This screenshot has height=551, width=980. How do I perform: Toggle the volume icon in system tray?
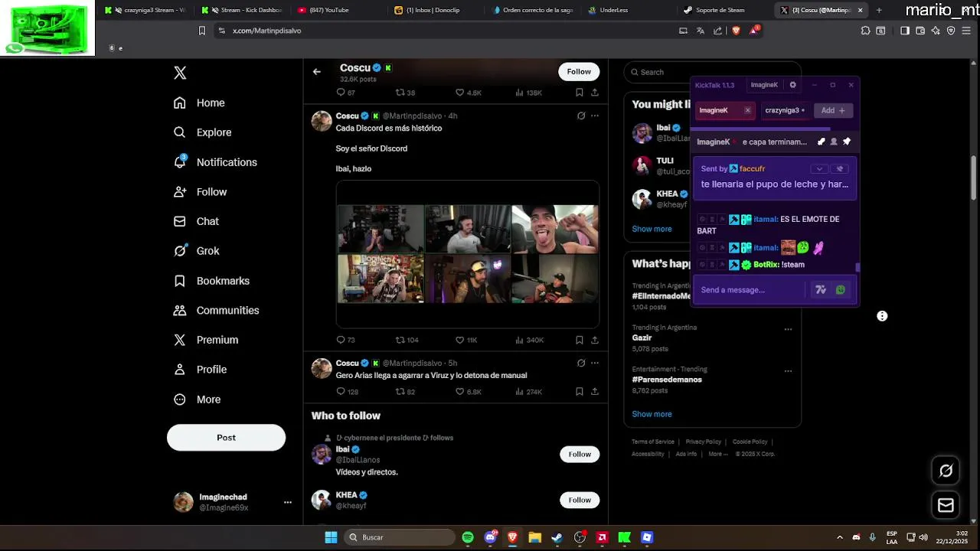pos(923,537)
